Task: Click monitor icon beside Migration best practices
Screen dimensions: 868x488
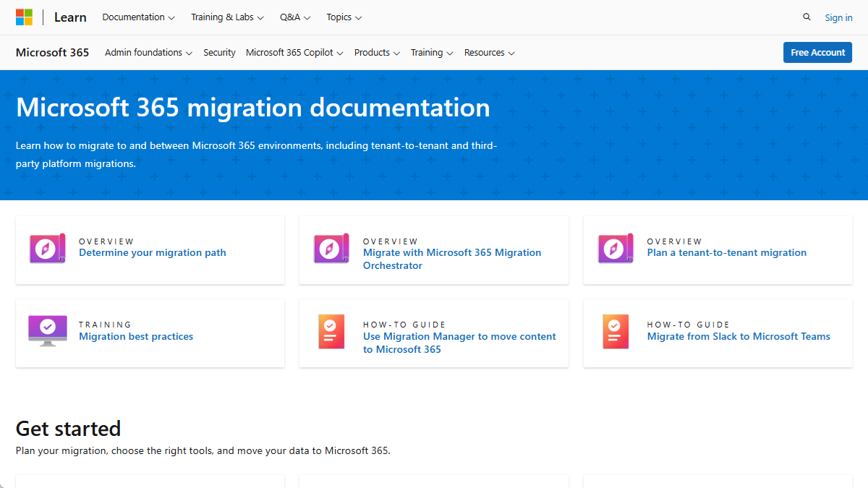Action: click(x=48, y=330)
